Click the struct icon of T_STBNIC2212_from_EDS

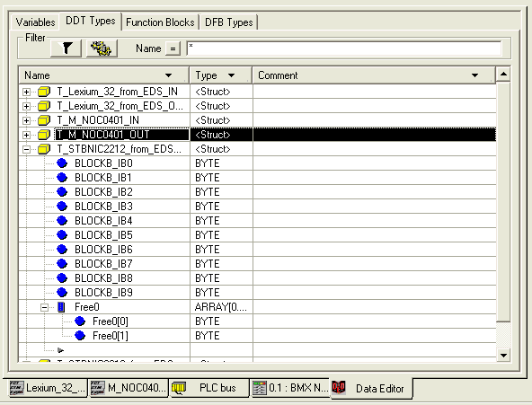click(44, 149)
